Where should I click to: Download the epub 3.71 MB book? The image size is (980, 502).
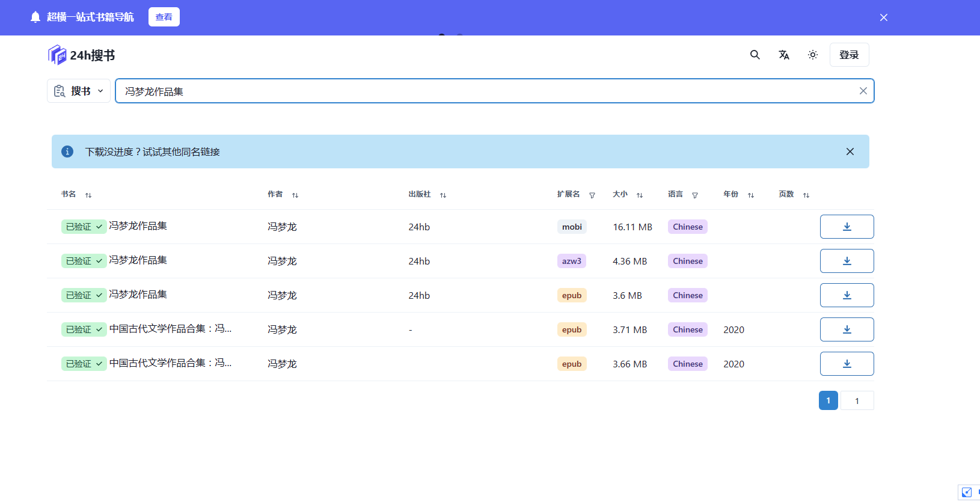pyautogui.click(x=847, y=329)
